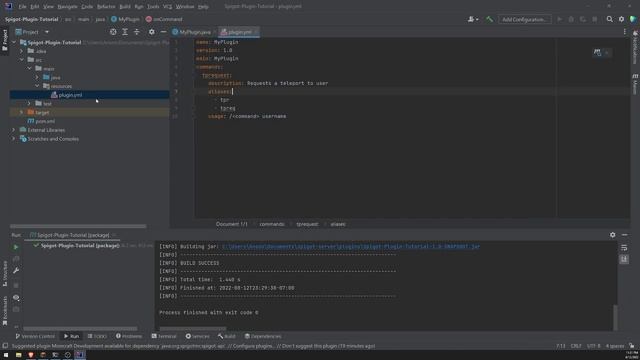Image resolution: width=640 pixels, height=360 pixels.
Task: Switch to MyPlugin.java editor tab
Action: (x=192, y=32)
